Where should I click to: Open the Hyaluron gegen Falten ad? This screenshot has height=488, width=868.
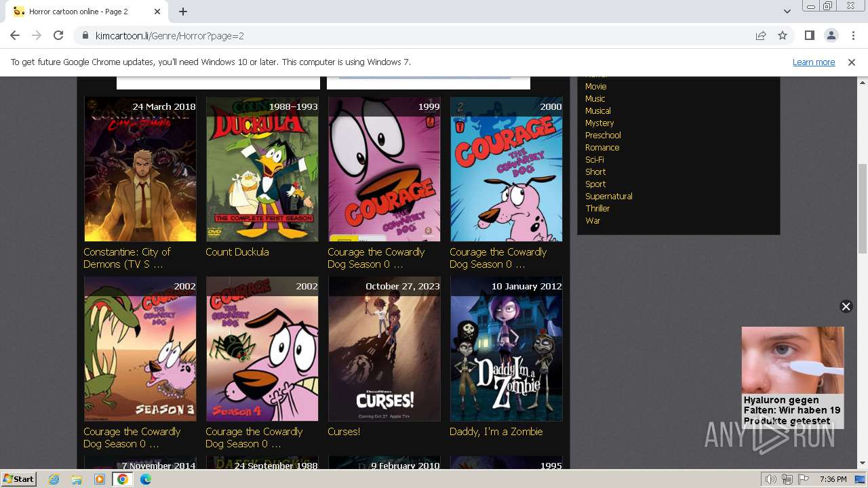792,378
